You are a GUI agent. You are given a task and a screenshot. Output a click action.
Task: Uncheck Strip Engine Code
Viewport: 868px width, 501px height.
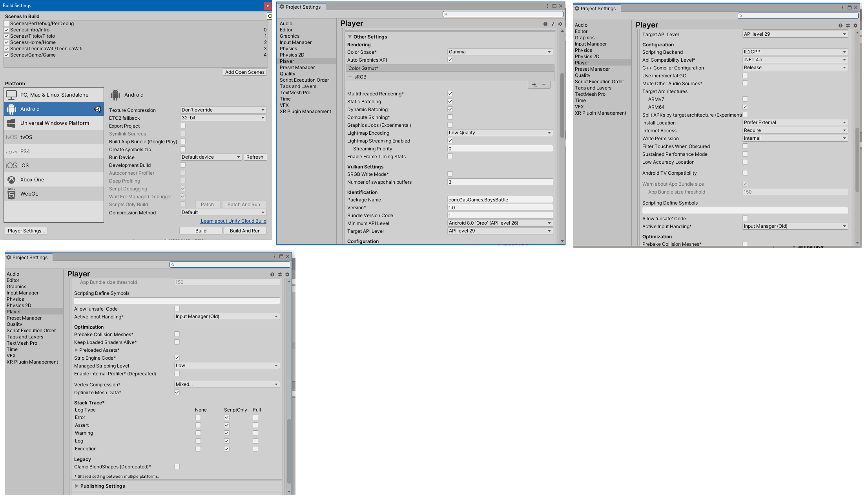click(177, 358)
